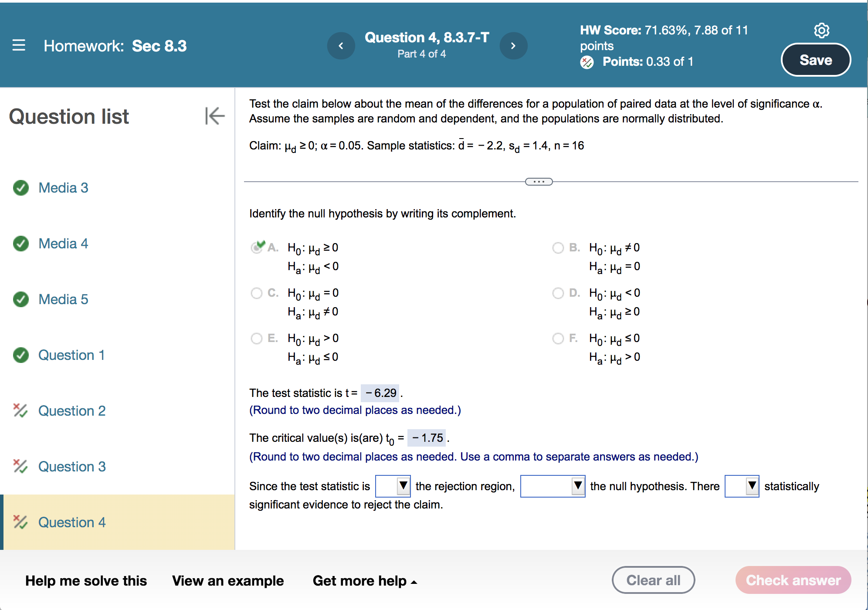Viewport: 868px width, 610px height.
Task: Go to previous question arrow
Action: (x=341, y=46)
